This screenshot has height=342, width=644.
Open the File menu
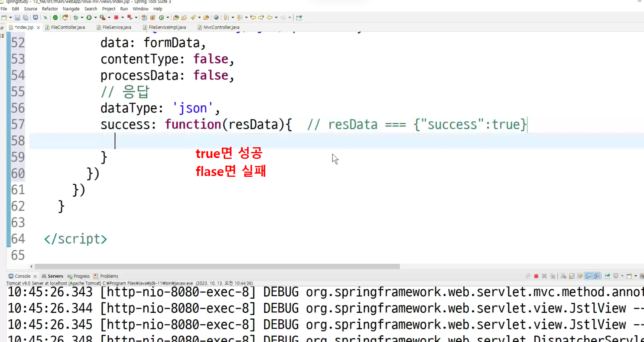(x=4, y=9)
